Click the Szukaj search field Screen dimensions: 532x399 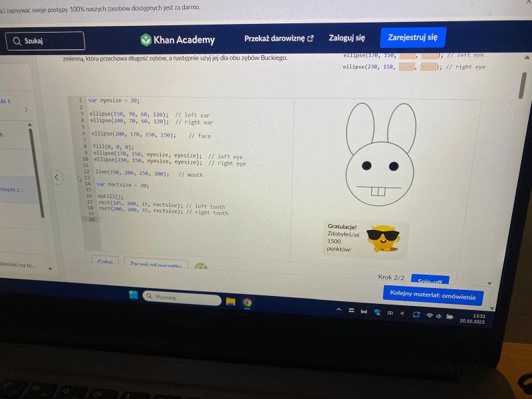[47, 41]
